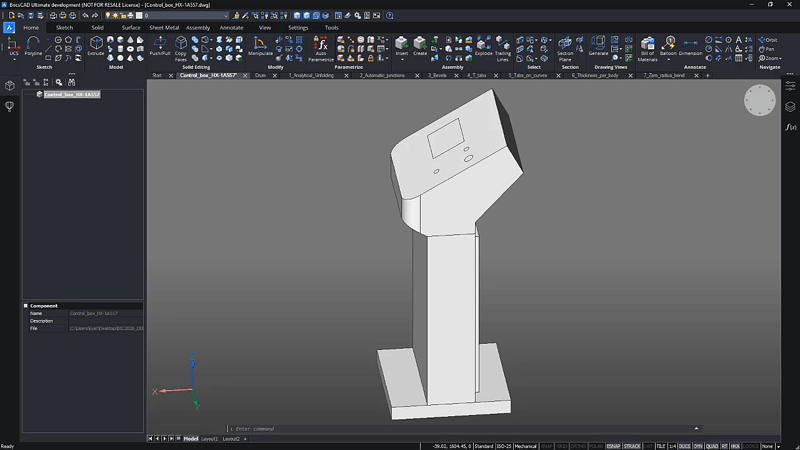The image size is (800, 450).
Task: Close the 3_Bevels document tab
Action: [456, 76]
